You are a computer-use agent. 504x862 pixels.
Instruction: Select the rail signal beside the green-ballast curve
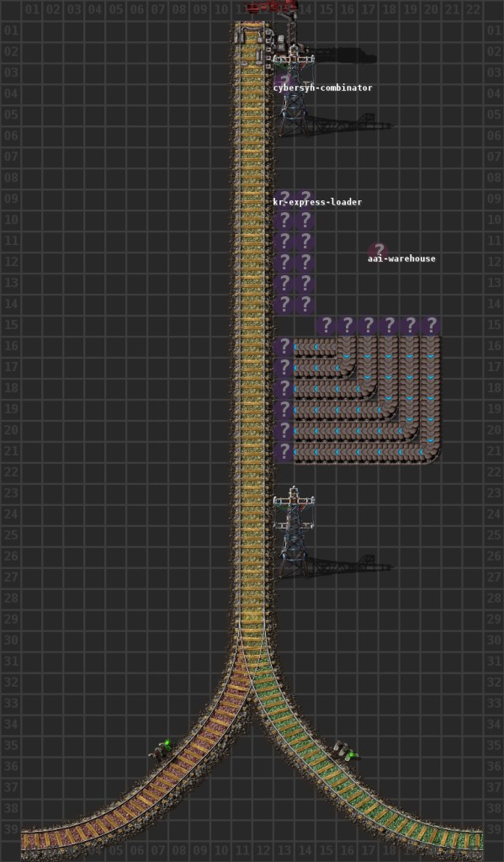pyautogui.click(x=347, y=750)
